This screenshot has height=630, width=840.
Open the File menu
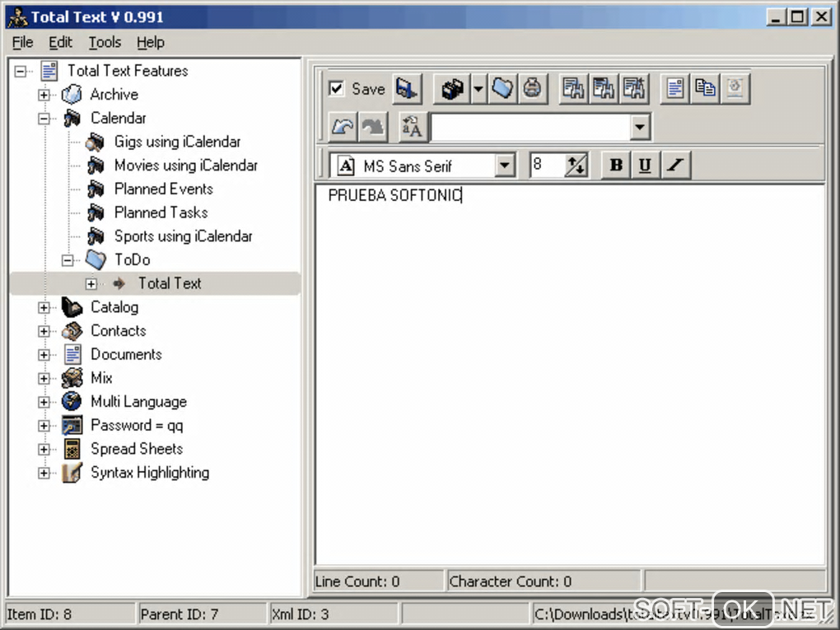pos(22,42)
